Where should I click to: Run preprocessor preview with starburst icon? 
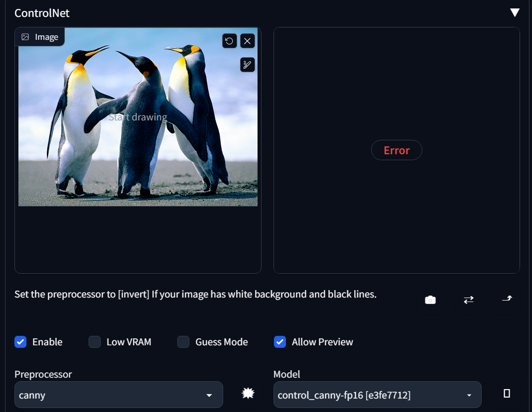tap(248, 393)
